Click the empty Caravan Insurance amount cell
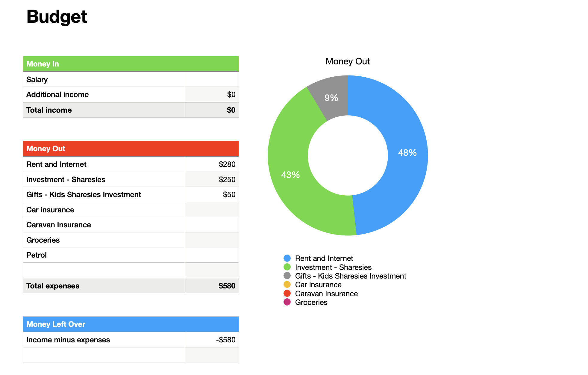The image size is (588, 375). [212, 225]
